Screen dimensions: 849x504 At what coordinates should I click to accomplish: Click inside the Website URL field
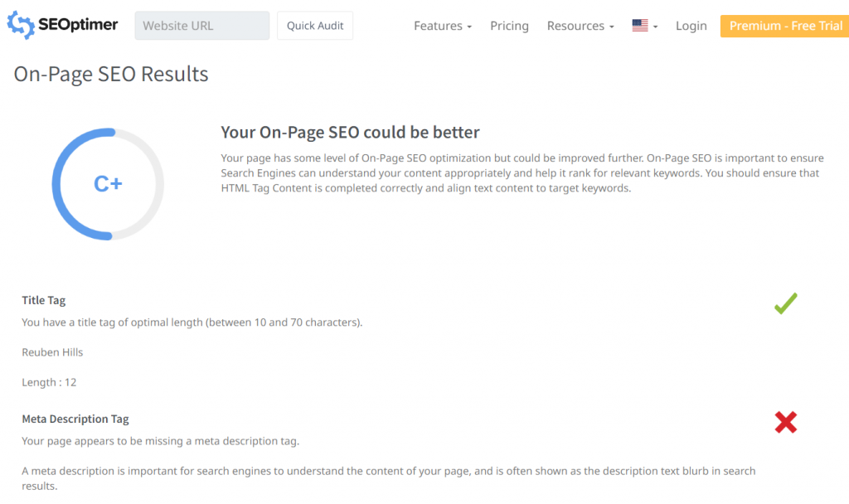(201, 25)
